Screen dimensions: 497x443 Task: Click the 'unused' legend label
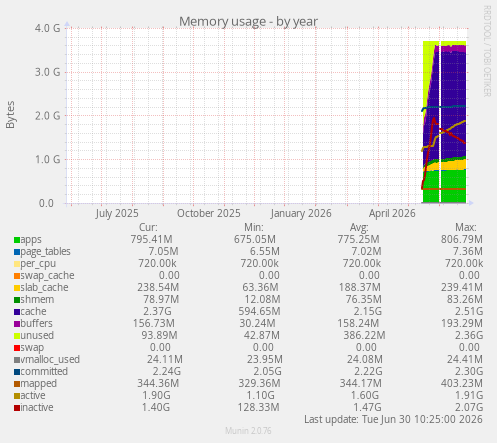[37, 336]
